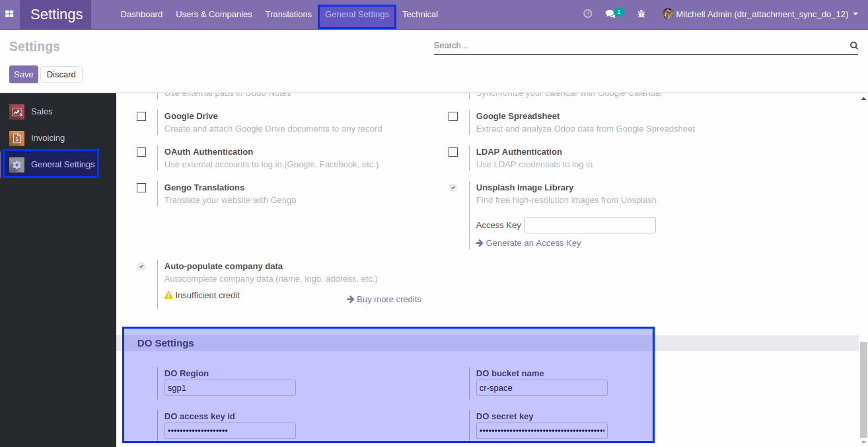Click the Unsplash Access Key field
Screen dimensions: 868x447
click(x=590, y=225)
